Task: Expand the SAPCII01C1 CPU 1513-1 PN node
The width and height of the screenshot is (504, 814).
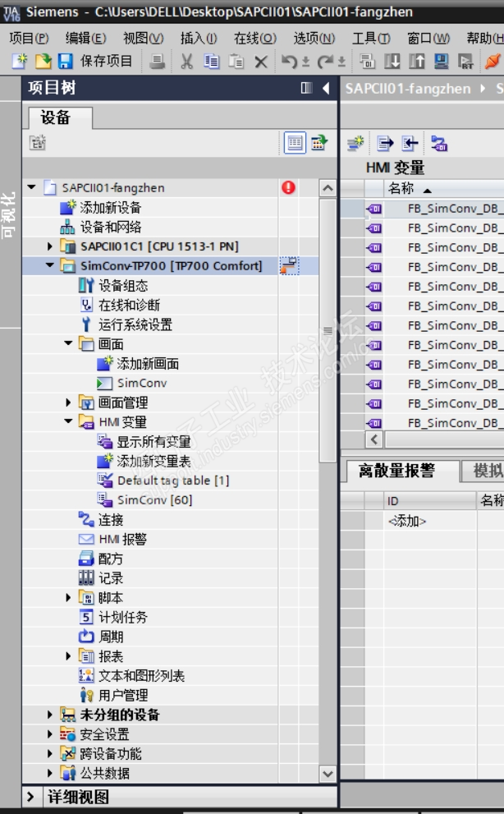Action: pyautogui.click(x=50, y=246)
